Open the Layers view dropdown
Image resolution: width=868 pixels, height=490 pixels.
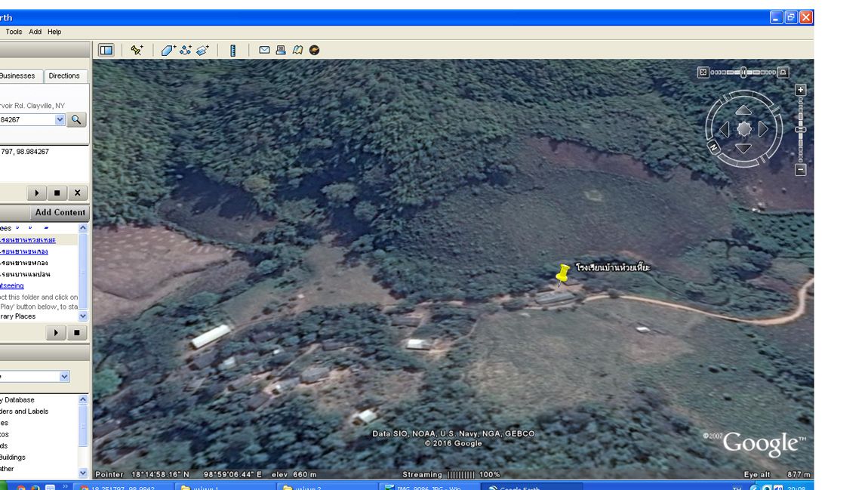[64, 376]
